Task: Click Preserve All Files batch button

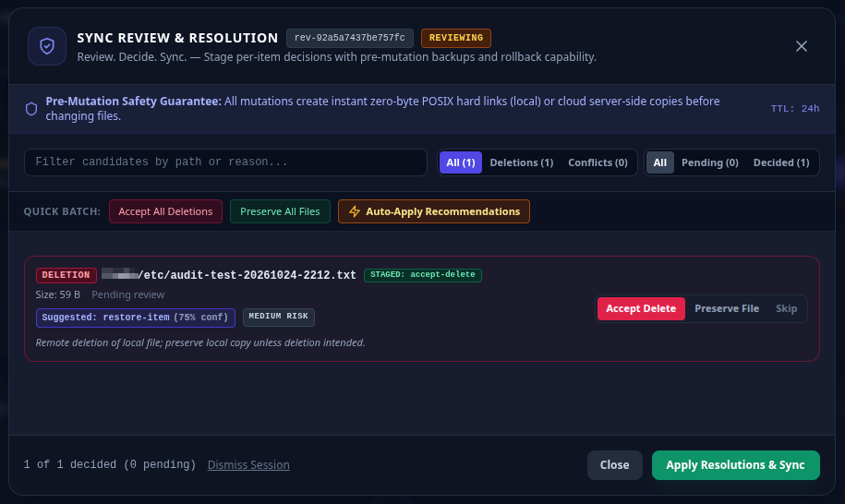Action: (x=280, y=211)
